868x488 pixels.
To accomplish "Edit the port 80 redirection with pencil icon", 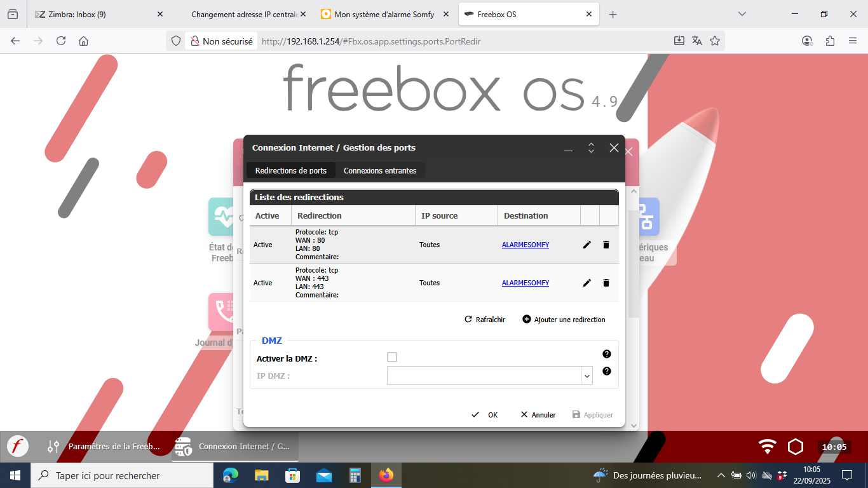I will click(x=587, y=245).
